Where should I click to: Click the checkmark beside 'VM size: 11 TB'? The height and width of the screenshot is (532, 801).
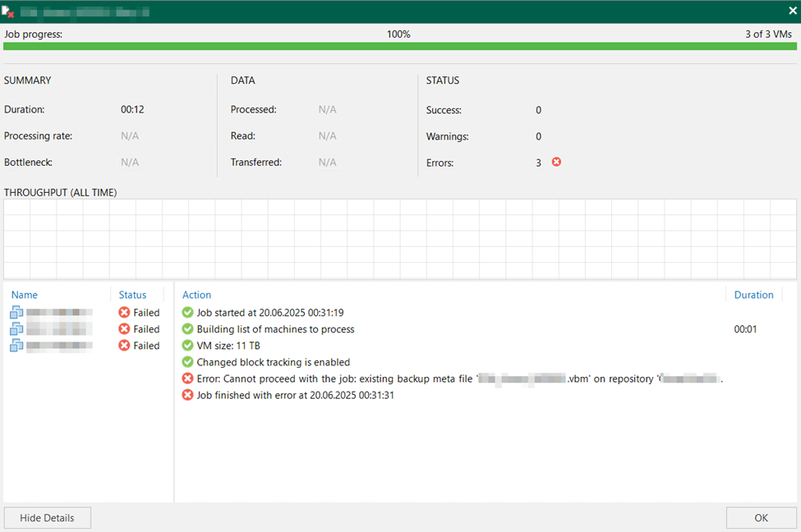(187, 346)
